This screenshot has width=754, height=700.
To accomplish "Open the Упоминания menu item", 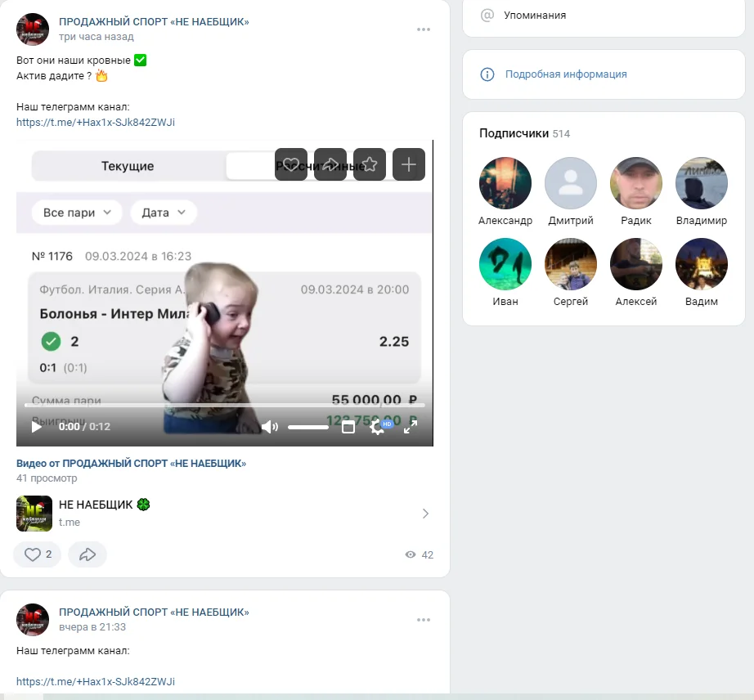I will (534, 15).
